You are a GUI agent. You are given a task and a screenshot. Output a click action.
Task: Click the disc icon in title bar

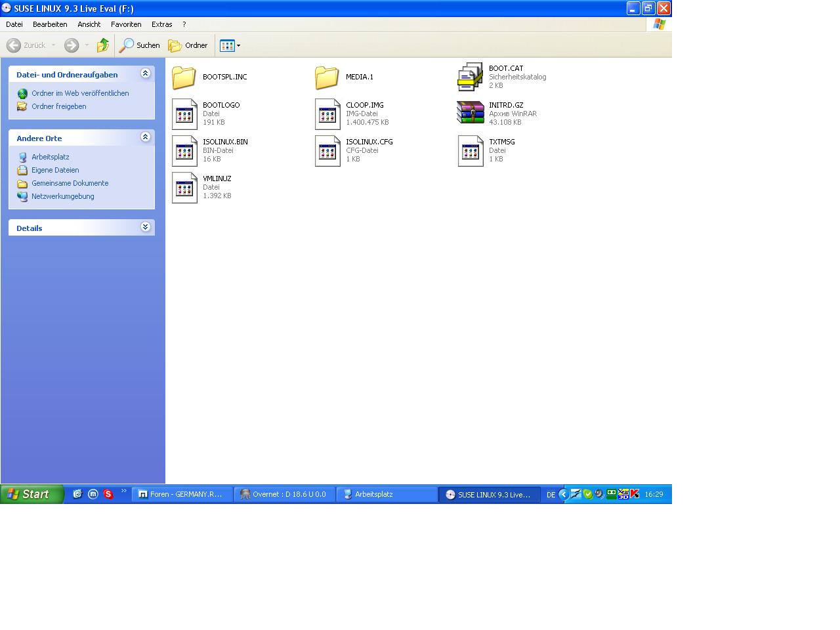tap(7, 8)
